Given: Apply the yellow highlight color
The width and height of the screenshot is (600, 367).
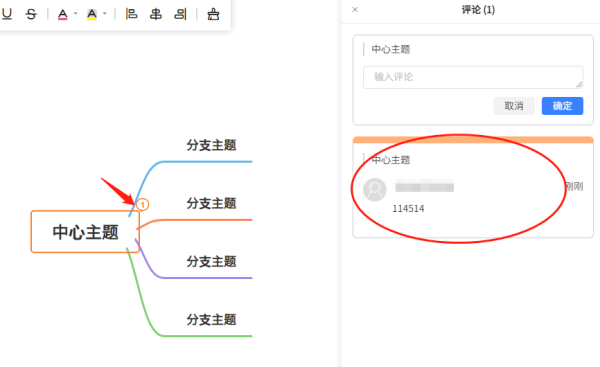Looking at the screenshot, I should point(92,14).
